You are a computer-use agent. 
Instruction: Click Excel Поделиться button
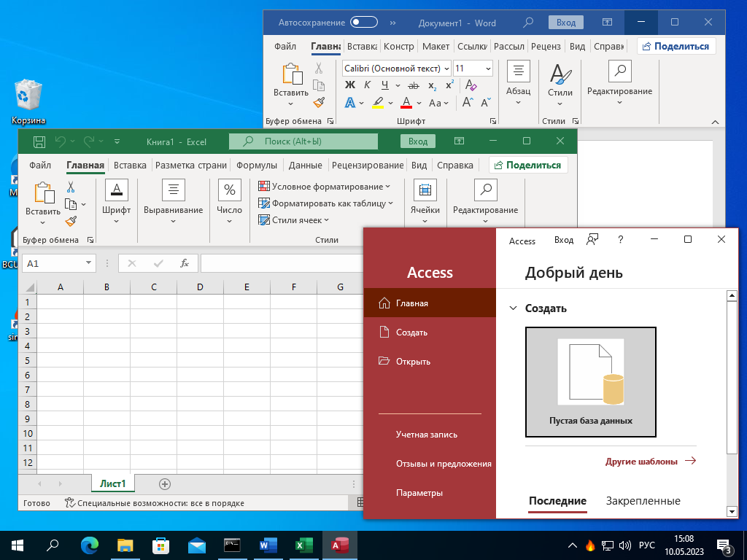(x=528, y=166)
